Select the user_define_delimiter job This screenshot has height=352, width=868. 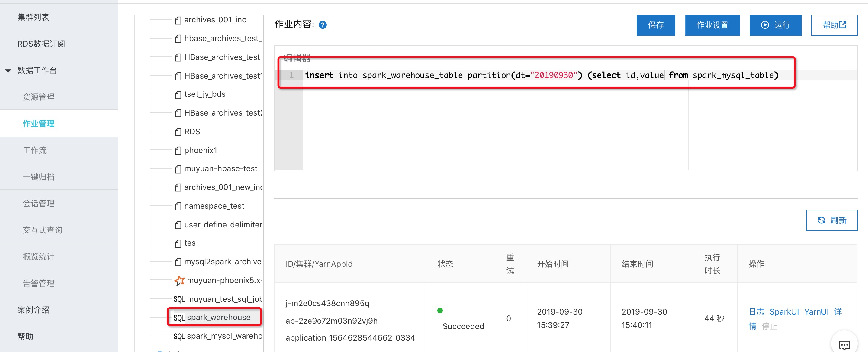[223, 225]
